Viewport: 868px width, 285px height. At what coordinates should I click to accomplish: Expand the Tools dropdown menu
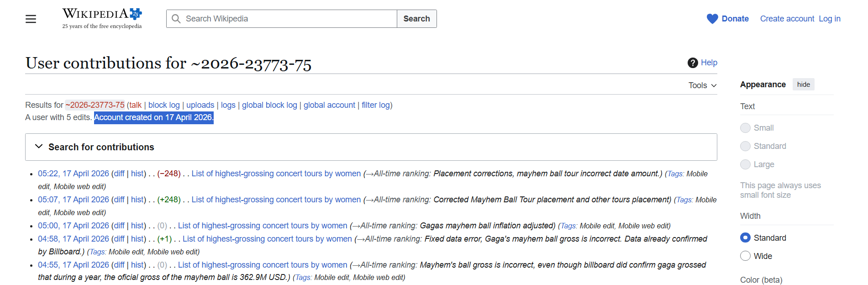point(703,85)
